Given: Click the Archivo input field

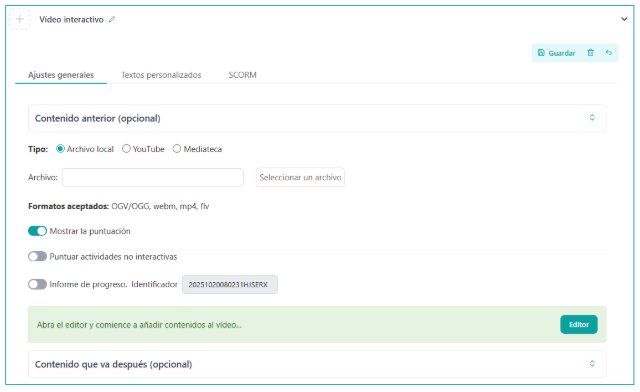Looking at the screenshot, I should click(x=153, y=177).
